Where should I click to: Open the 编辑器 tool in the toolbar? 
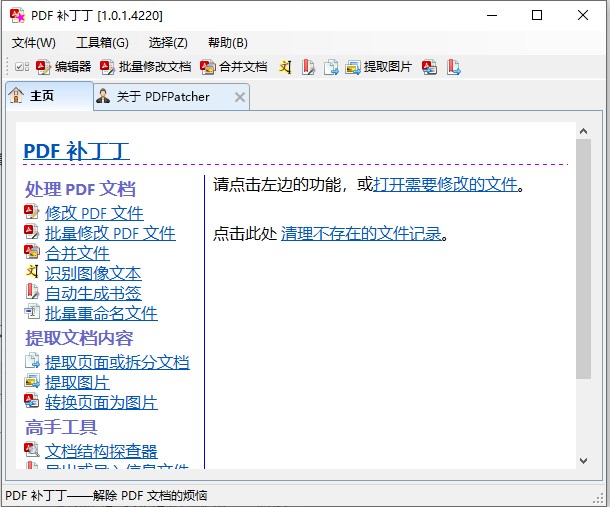click(x=64, y=67)
